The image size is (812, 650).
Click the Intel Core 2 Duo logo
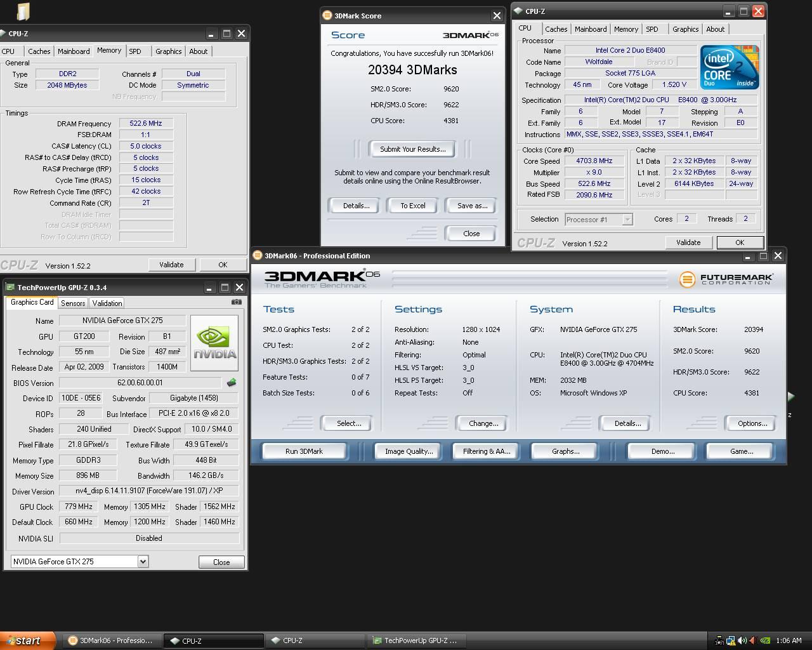[730, 67]
